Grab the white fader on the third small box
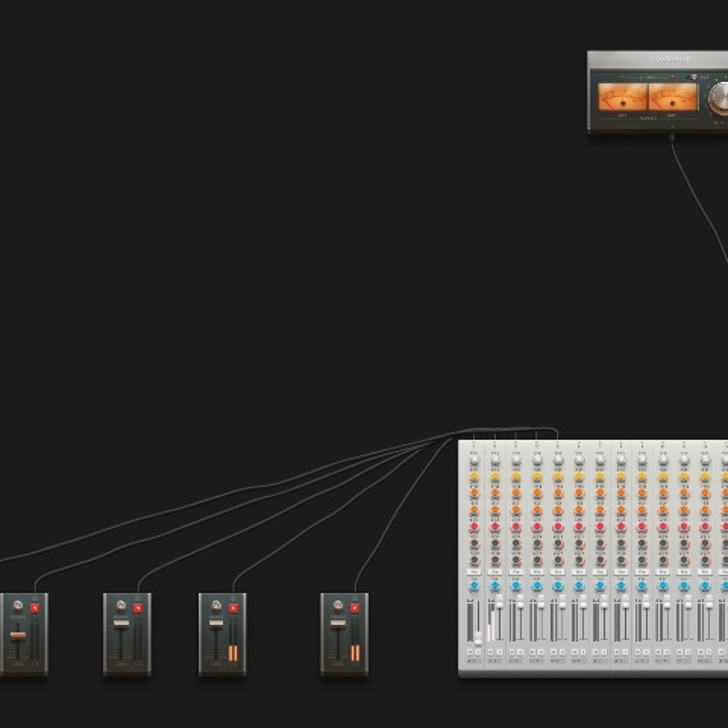728x728 pixels. point(216,623)
